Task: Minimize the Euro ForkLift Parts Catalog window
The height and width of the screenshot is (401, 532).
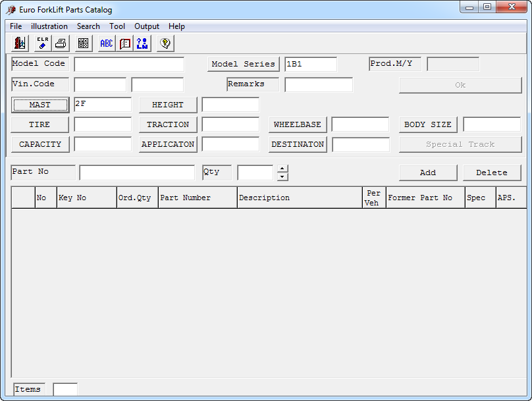Action: click(x=469, y=7)
